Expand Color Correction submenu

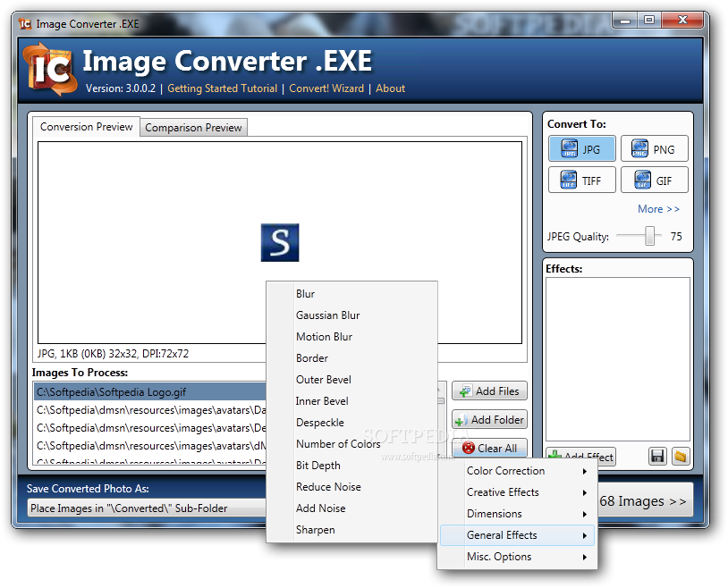517,471
